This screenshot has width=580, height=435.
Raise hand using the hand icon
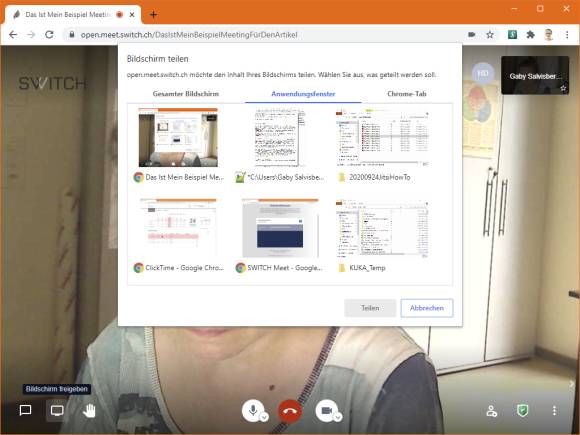[x=89, y=411]
